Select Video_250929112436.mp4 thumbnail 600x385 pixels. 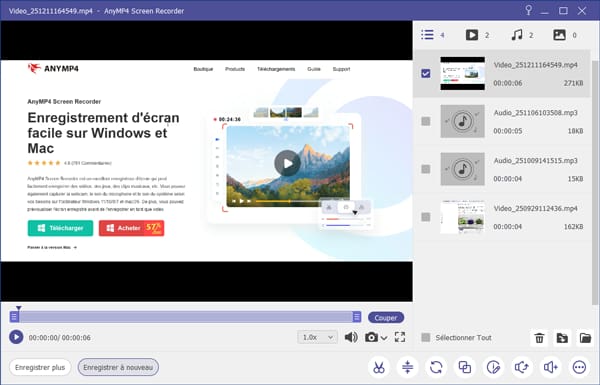[x=462, y=217]
